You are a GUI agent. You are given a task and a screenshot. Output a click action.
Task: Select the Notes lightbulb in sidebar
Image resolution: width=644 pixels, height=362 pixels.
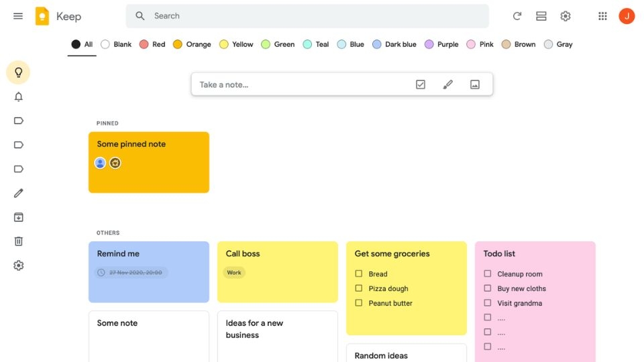(x=18, y=72)
